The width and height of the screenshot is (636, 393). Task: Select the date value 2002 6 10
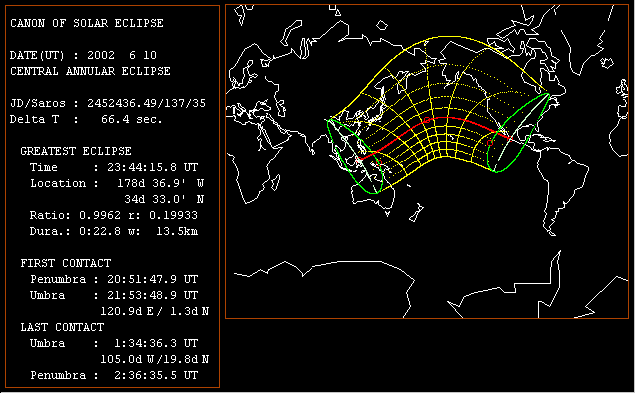click(x=122, y=55)
